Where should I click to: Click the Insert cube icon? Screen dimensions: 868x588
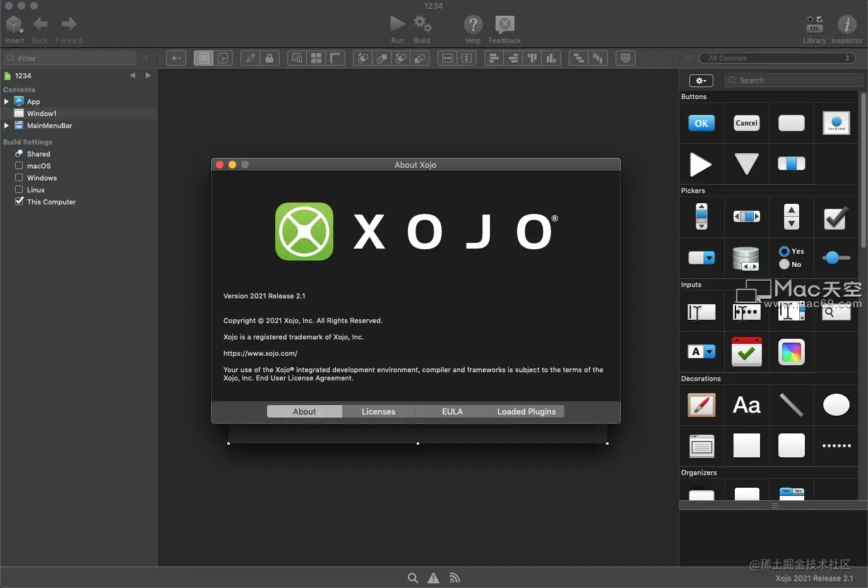click(14, 25)
